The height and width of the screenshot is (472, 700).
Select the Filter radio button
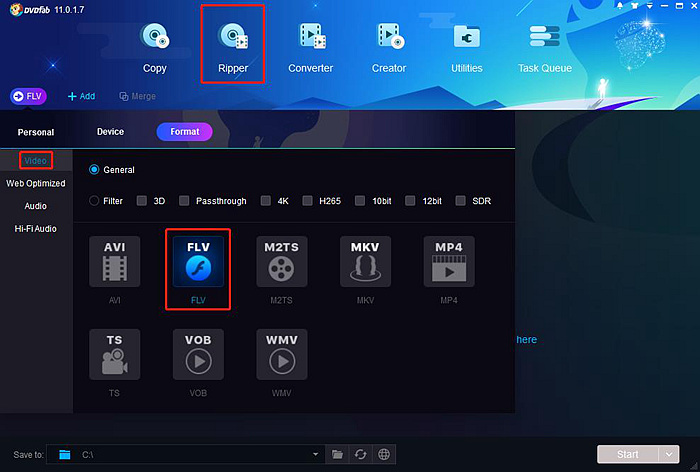click(94, 201)
